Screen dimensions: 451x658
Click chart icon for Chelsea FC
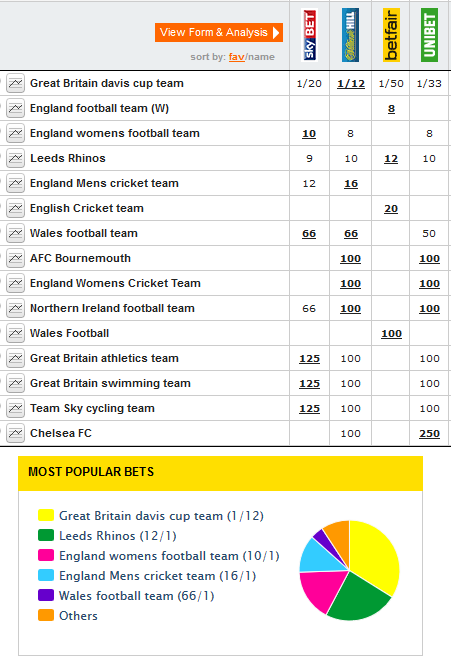(x=16, y=433)
